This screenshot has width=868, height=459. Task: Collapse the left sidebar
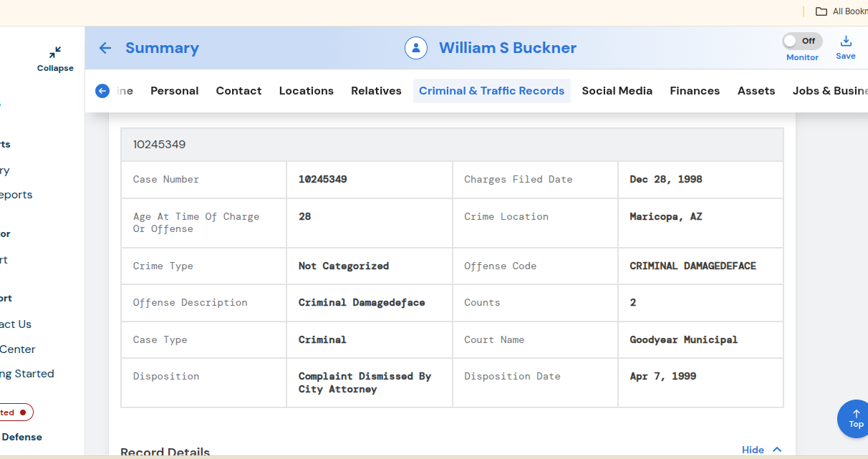[x=54, y=59]
